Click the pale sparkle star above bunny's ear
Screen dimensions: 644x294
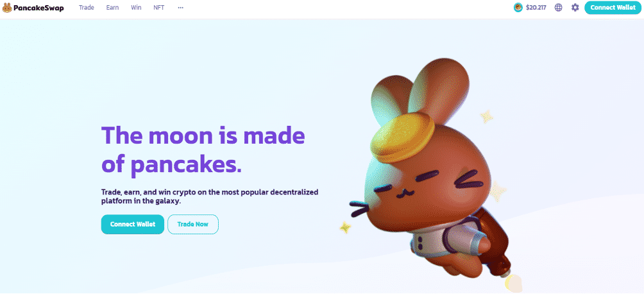(x=487, y=116)
